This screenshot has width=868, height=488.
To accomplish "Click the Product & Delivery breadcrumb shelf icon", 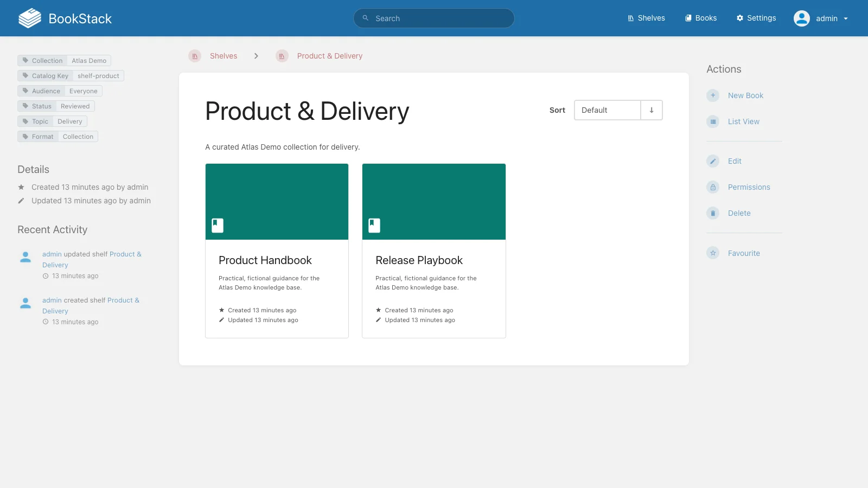I will click(x=282, y=56).
